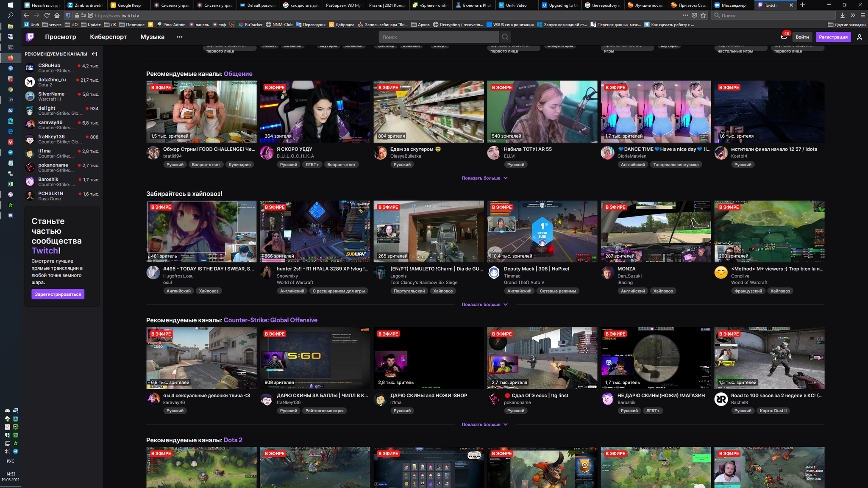
Task: Go to Просмотр section
Action: tap(61, 37)
